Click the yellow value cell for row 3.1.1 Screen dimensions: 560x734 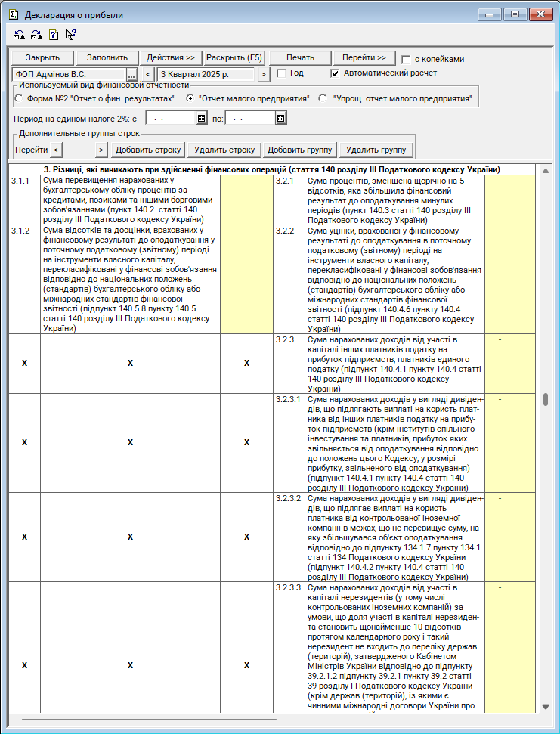coord(246,200)
